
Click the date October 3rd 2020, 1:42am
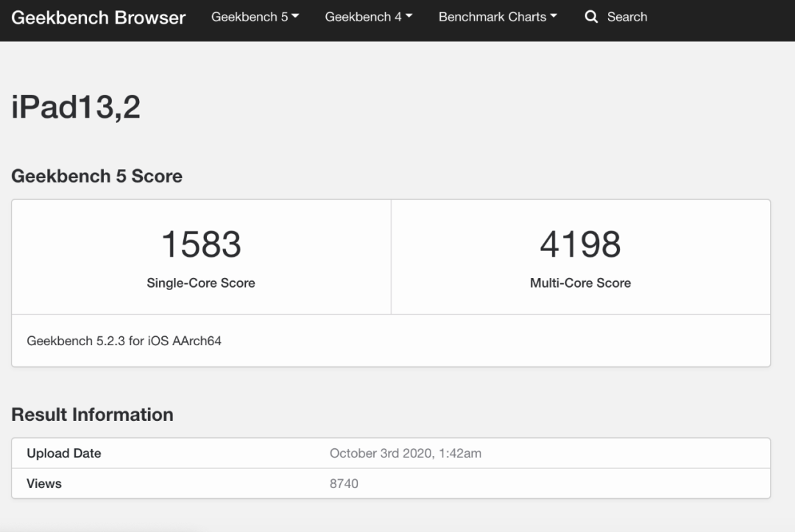point(406,453)
